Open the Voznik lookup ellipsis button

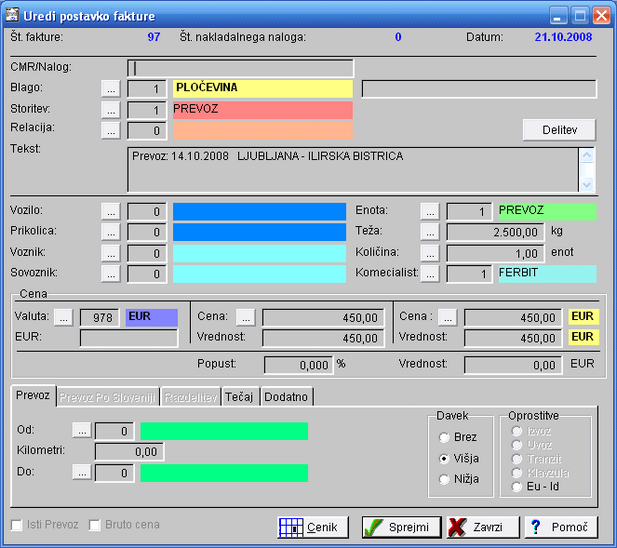coord(111,253)
